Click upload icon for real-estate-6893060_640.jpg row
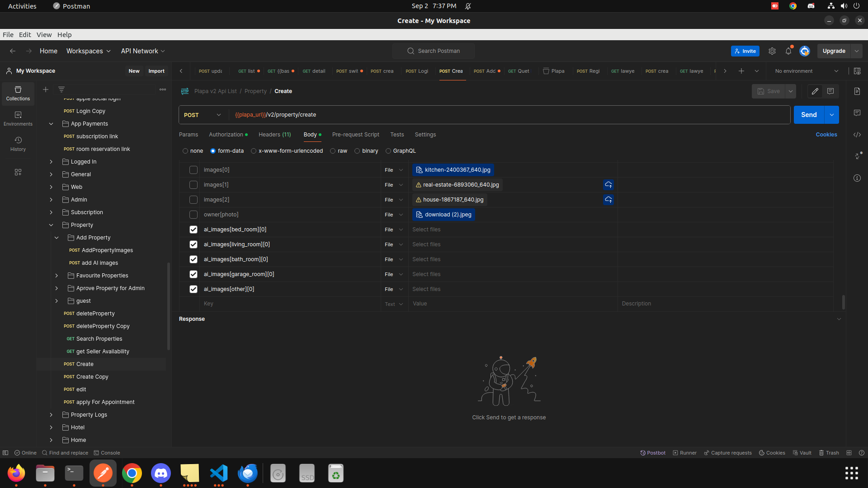Viewport: 868px width, 488px height. coord(609,185)
